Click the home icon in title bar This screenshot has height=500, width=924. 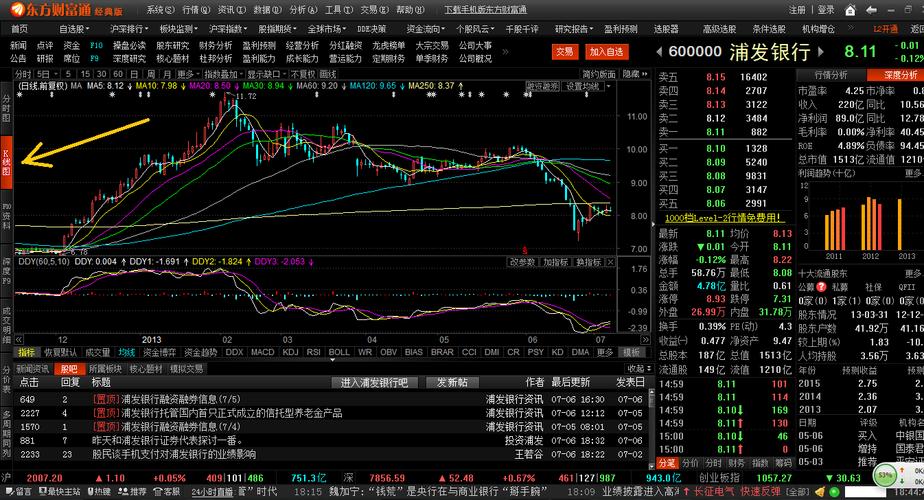click(x=850, y=10)
